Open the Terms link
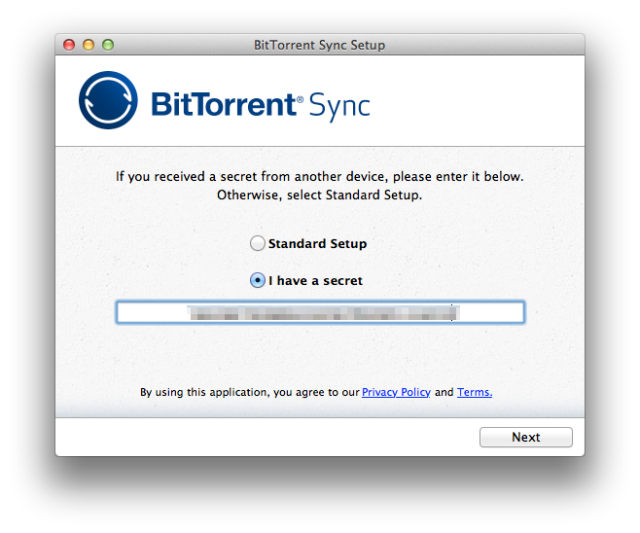The image size is (640, 533). point(474,392)
